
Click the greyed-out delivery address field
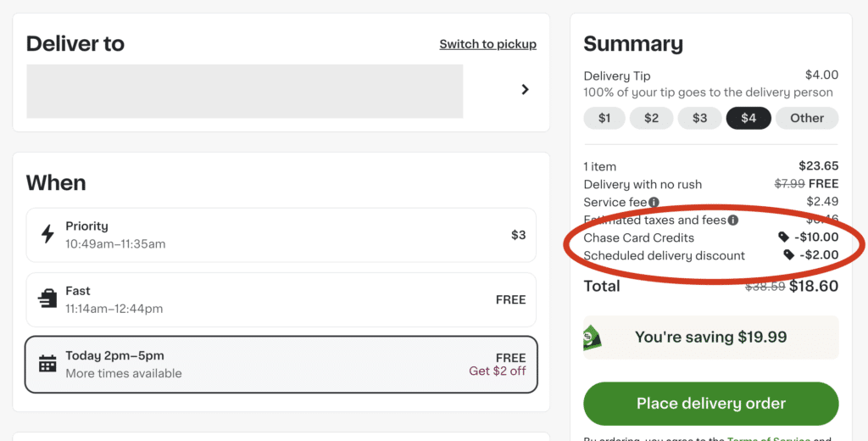(245, 92)
